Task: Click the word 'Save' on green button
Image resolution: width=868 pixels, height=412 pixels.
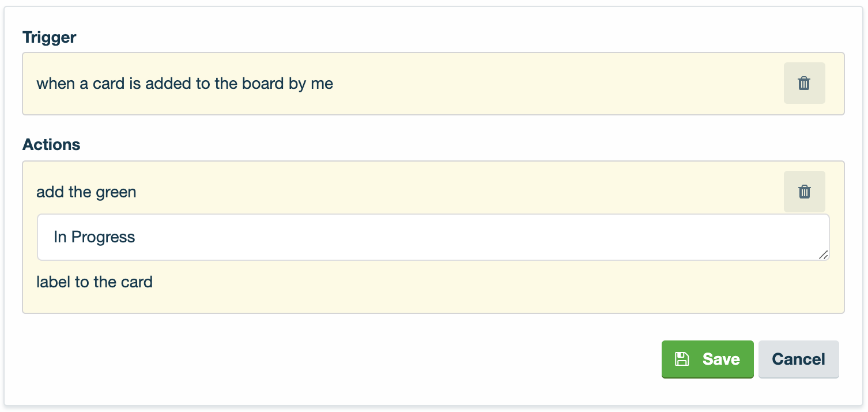Action: [721, 359]
